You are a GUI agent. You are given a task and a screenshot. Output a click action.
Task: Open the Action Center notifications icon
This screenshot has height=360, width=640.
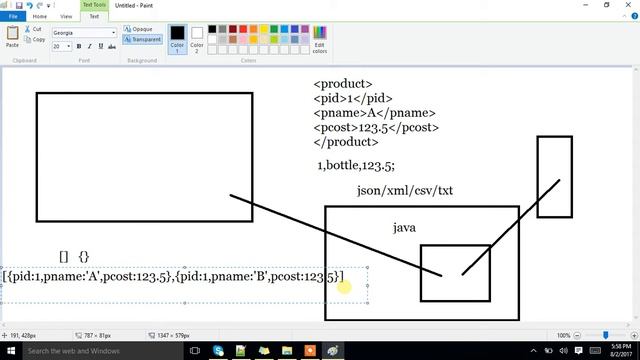point(578,351)
